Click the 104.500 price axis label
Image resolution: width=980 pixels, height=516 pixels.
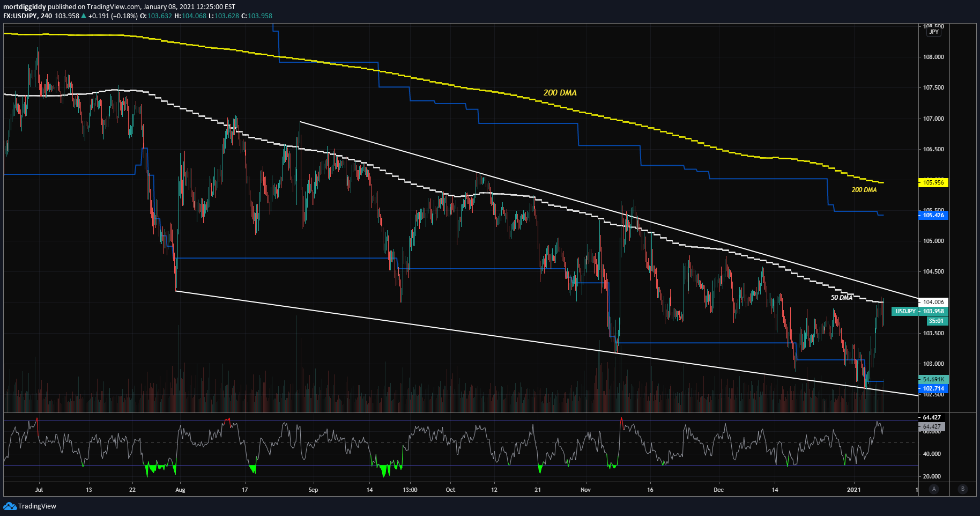[933, 271]
